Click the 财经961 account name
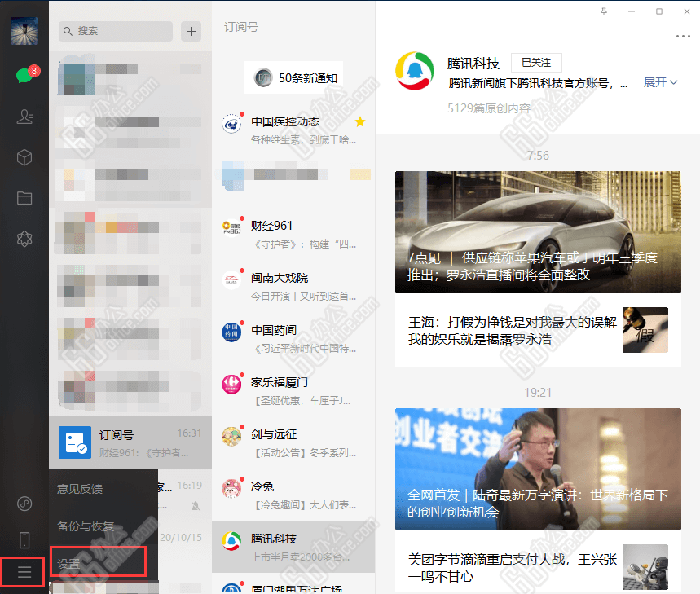The height and width of the screenshot is (594, 700). (271, 226)
